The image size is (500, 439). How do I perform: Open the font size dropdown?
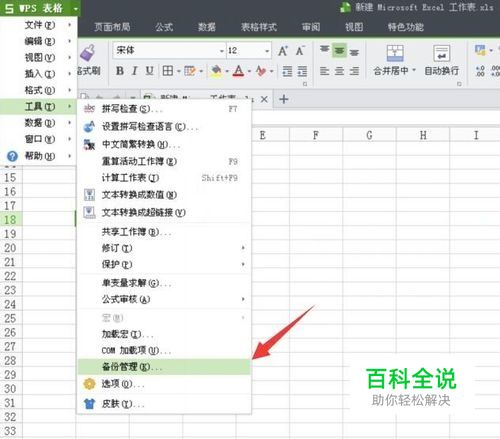pos(267,51)
